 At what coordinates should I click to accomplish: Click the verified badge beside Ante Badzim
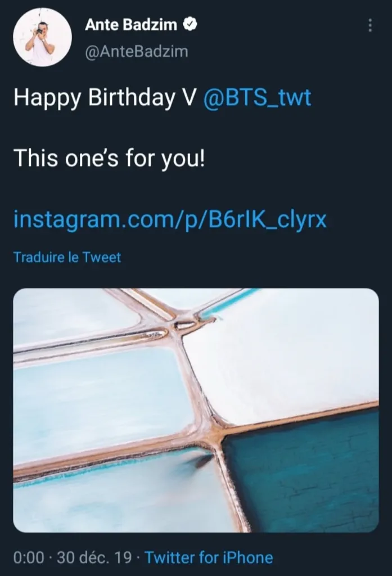pos(191,24)
